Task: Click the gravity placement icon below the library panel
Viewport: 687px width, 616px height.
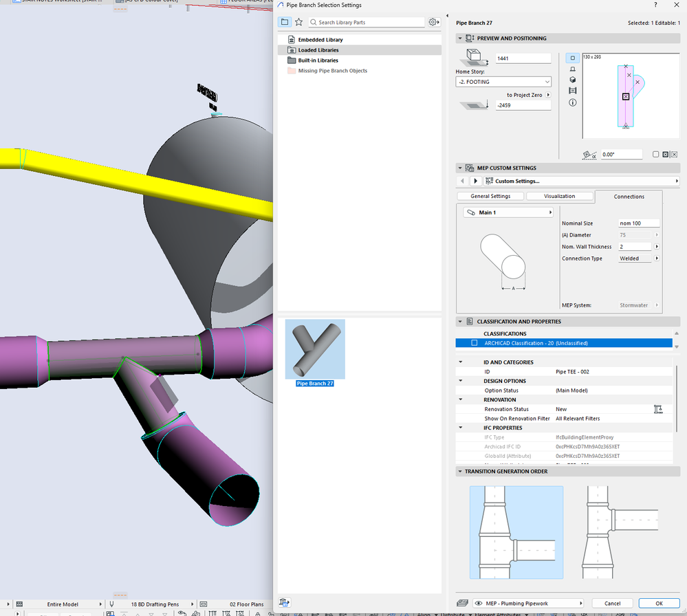Action: (284, 602)
